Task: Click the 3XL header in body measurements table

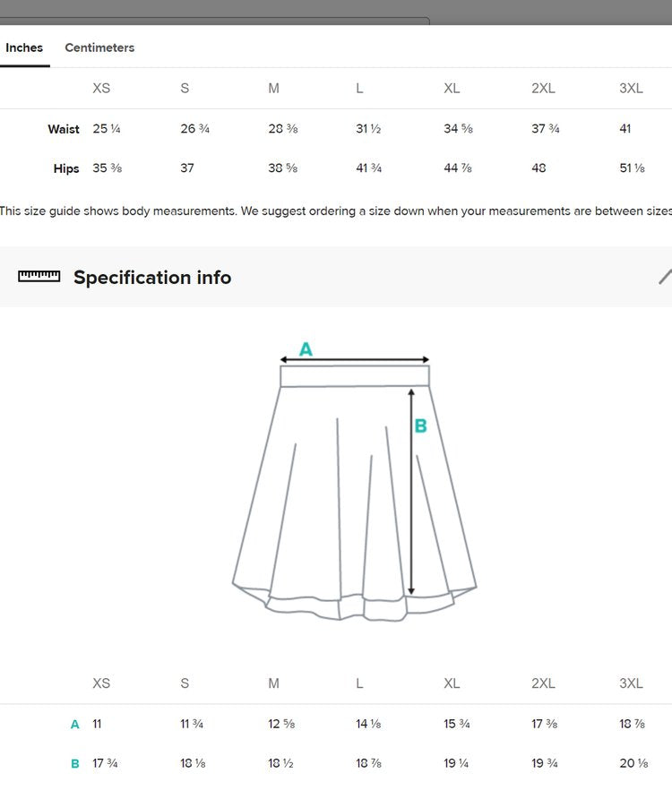Action: click(631, 88)
